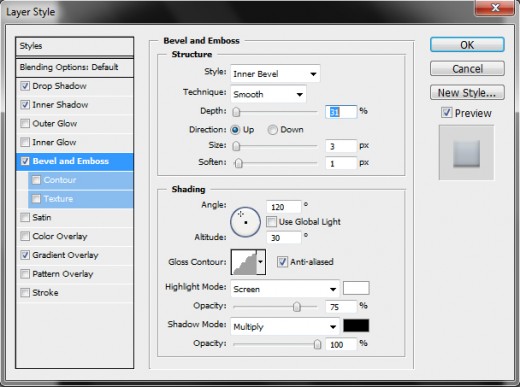Click the Altitude value field showing 30
Screen dimensions: 520x387
tap(284, 238)
